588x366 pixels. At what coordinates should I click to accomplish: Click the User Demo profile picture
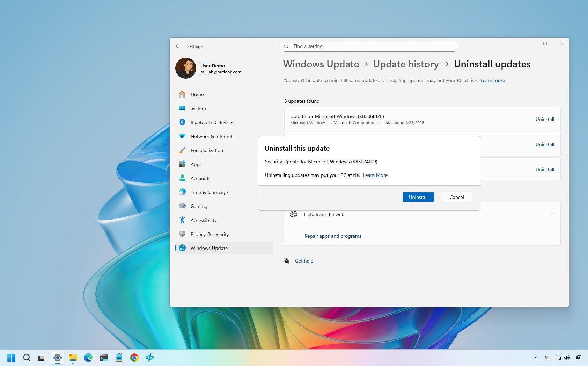(185, 68)
